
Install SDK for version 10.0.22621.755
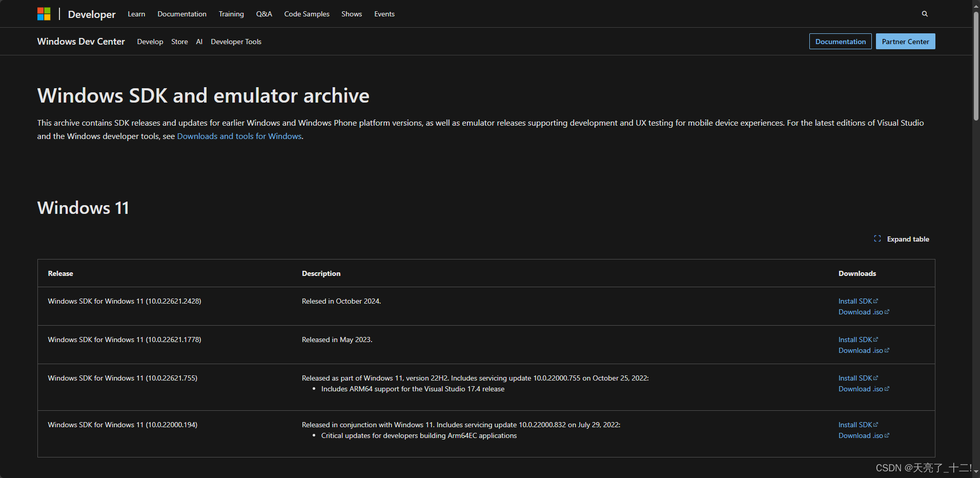click(x=858, y=378)
